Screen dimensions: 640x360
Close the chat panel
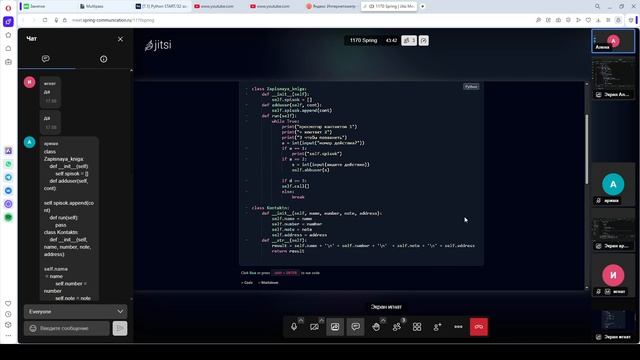[x=120, y=39]
